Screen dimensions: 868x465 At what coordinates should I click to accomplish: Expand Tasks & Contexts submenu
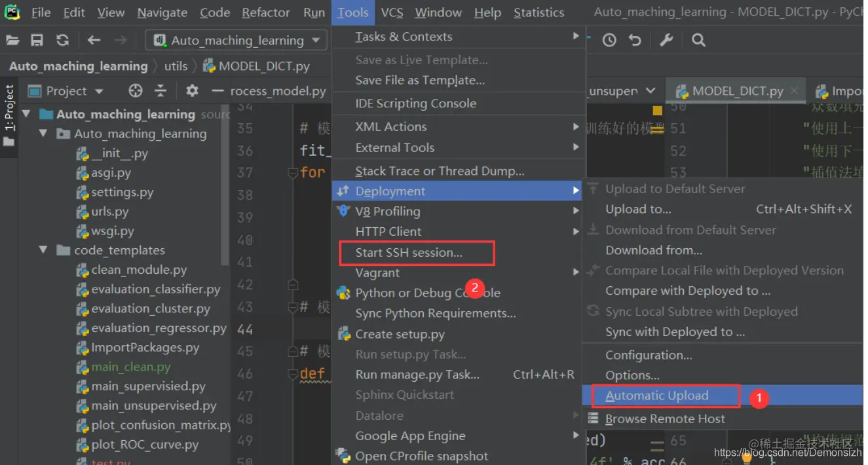click(459, 37)
